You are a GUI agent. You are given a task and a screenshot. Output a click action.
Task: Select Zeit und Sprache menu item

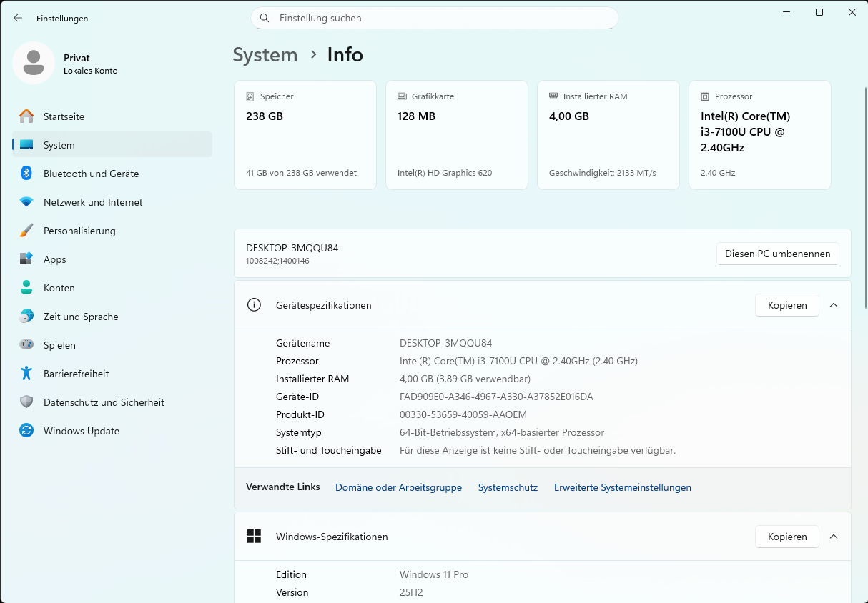point(112,317)
